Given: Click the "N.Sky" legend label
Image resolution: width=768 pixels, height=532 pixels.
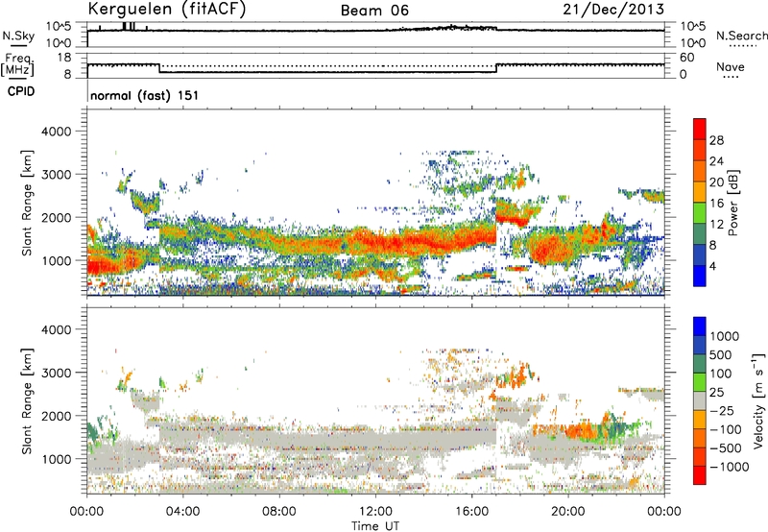Looking at the screenshot, I should click(18, 36).
